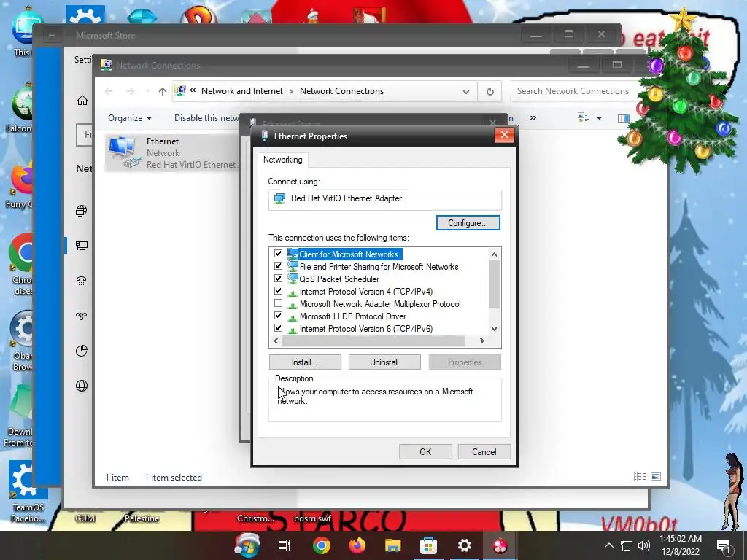Click the Forward arrow in Network Connections

(x=130, y=91)
